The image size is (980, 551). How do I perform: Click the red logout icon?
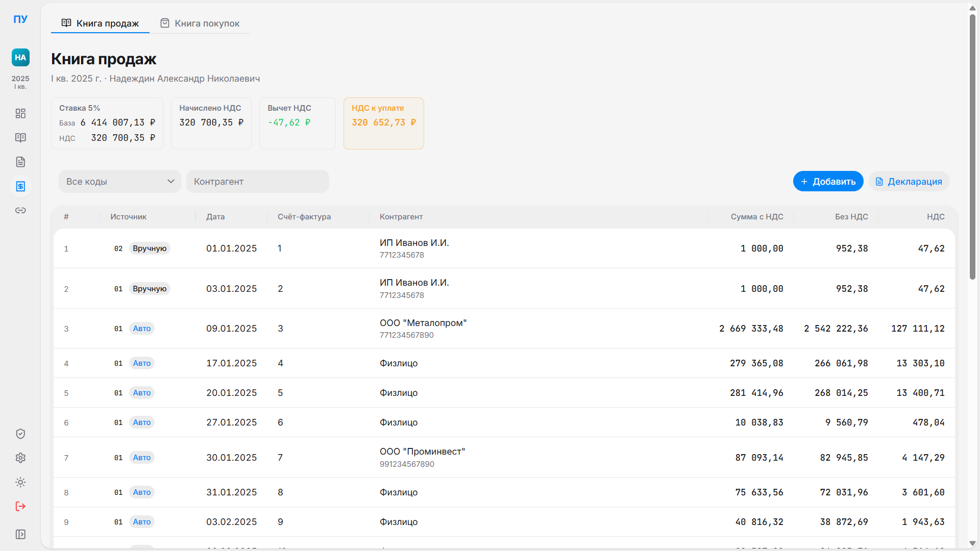pyautogui.click(x=20, y=506)
